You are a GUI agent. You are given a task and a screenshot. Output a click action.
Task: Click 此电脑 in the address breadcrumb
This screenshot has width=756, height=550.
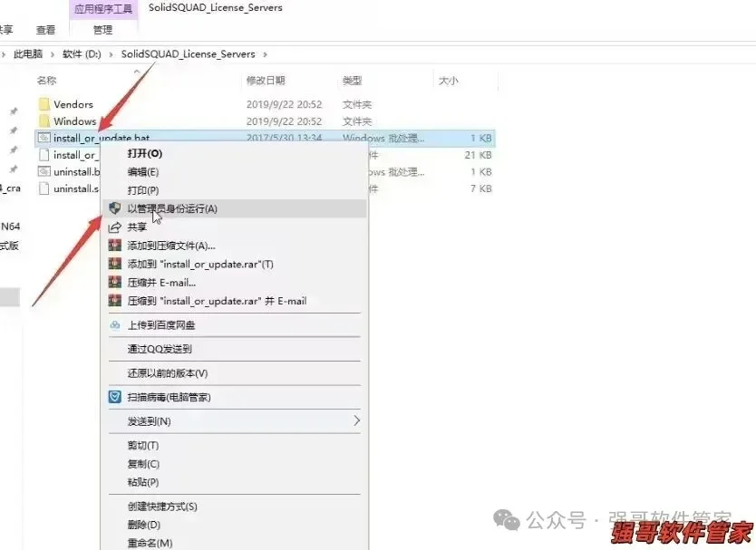coord(28,54)
